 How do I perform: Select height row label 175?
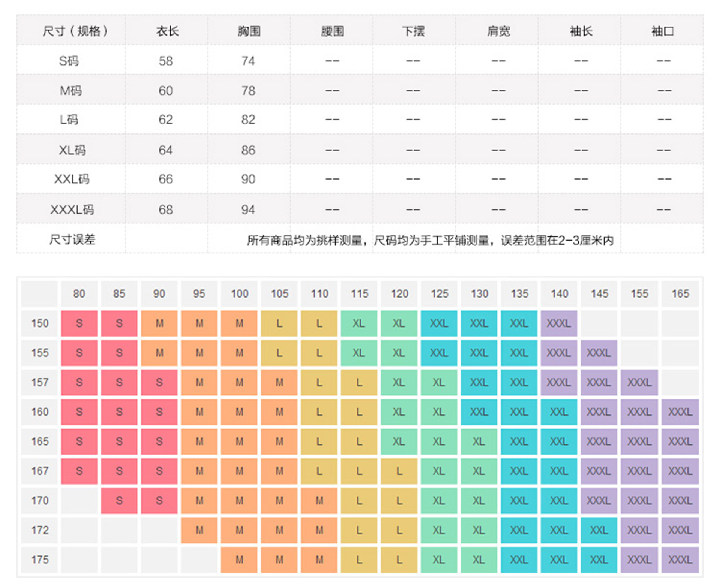click(x=40, y=560)
